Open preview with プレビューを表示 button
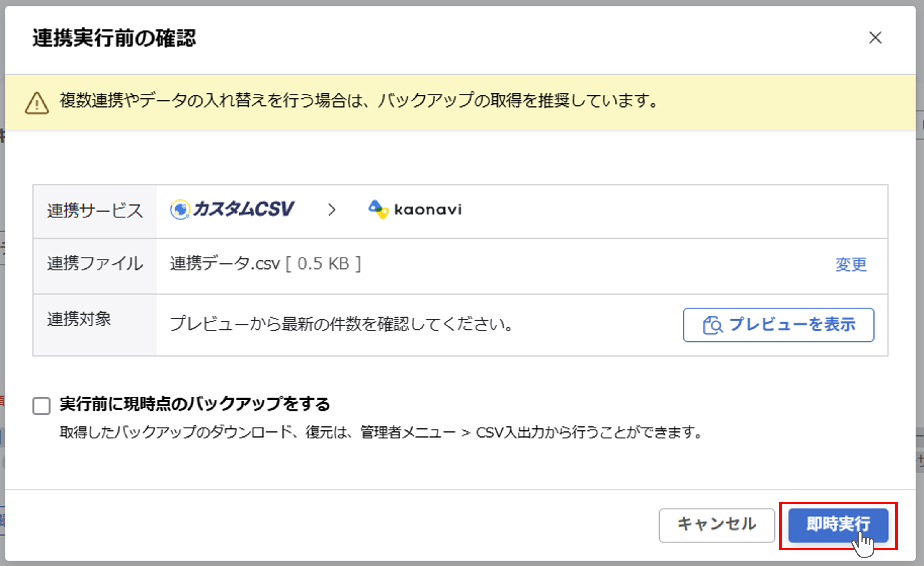The image size is (924, 566). coord(779,325)
